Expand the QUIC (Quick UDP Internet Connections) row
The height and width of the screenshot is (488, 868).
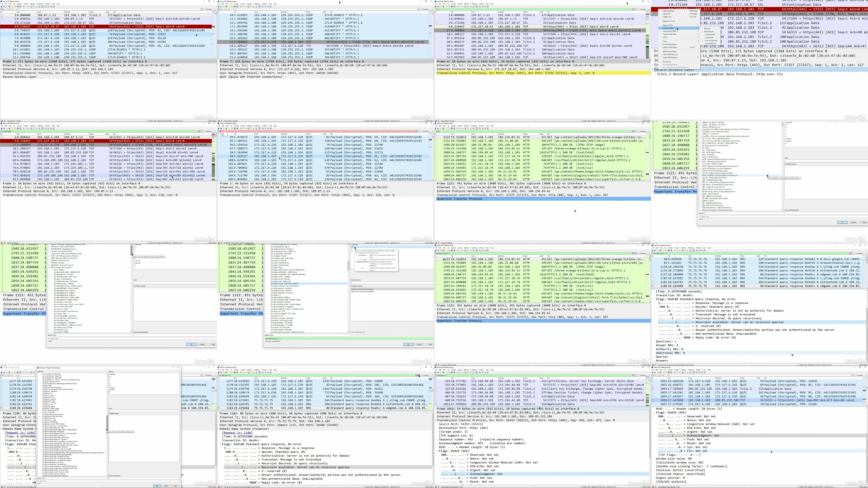click(x=218, y=77)
